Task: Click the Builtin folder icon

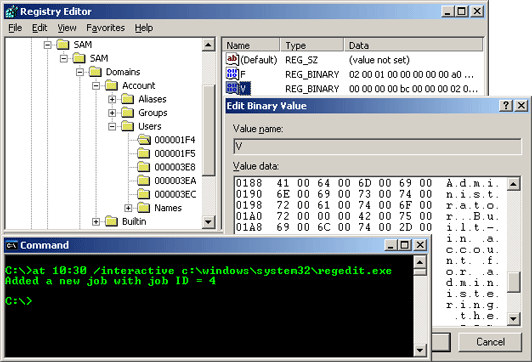Action: [111, 221]
